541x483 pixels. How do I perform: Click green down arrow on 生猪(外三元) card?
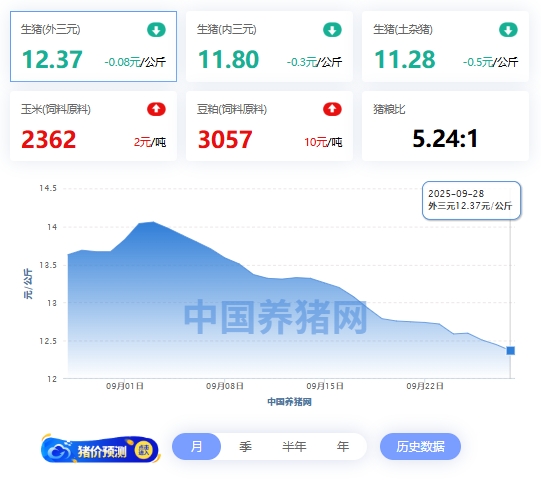coord(156,30)
